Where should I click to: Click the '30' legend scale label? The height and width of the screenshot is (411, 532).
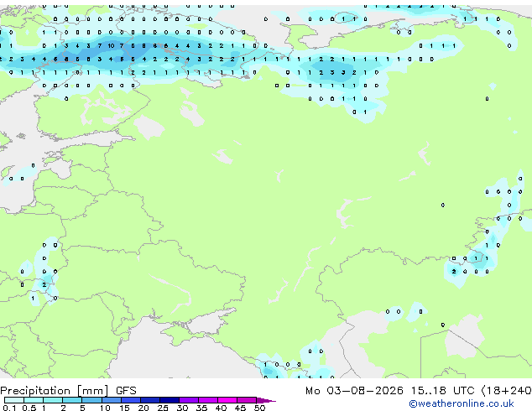click(x=182, y=408)
